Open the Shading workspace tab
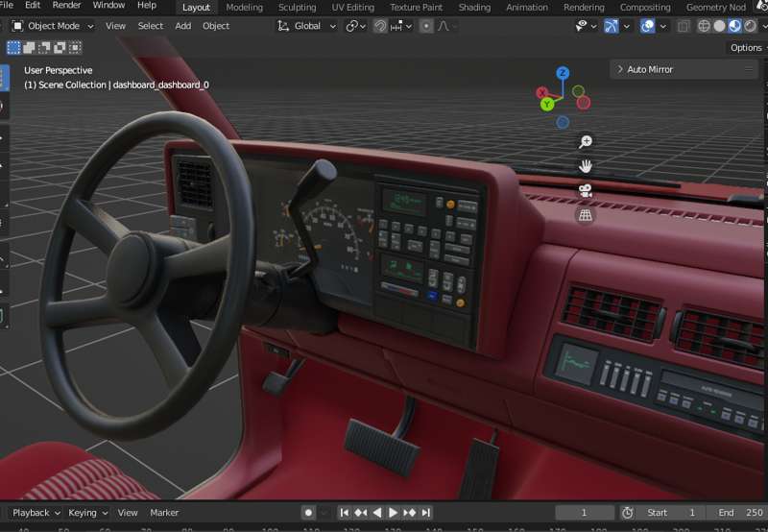Image resolution: width=768 pixels, height=532 pixels. point(474,8)
